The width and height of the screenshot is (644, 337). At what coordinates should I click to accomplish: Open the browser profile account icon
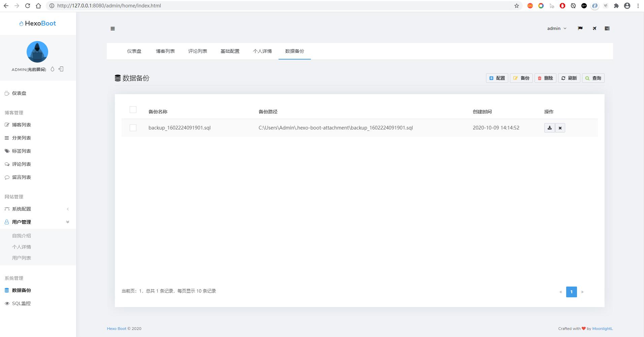point(627,6)
